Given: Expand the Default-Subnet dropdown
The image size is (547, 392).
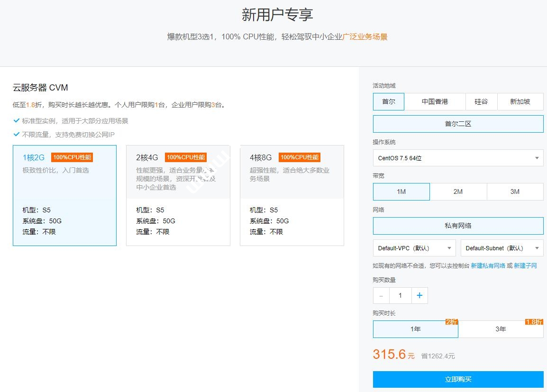Looking at the screenshot, I should click(x=502, y=248).
